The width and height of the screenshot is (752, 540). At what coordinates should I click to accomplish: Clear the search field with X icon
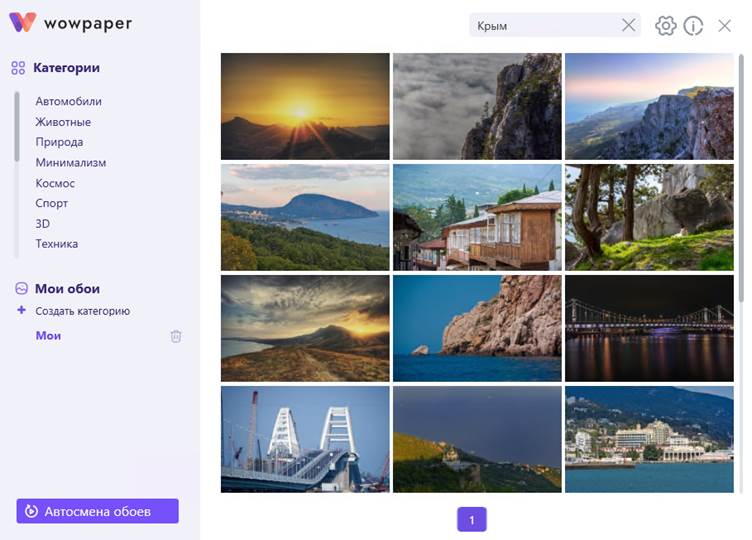(x=628, y=26)
